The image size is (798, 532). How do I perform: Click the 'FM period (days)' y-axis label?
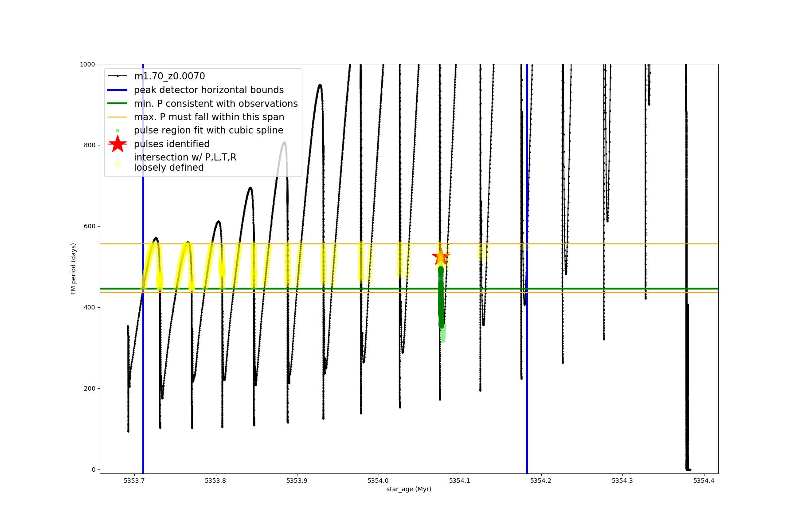74,269
